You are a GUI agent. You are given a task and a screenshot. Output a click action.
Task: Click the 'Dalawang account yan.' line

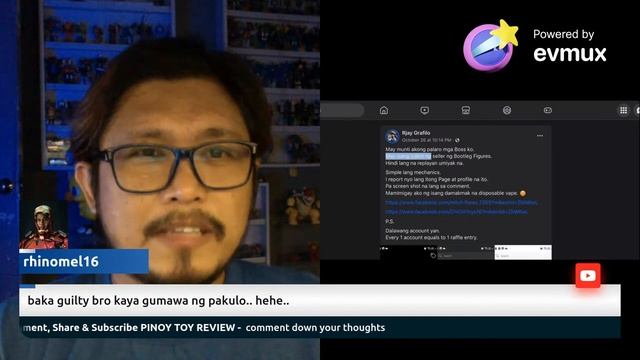pos(412,231)
